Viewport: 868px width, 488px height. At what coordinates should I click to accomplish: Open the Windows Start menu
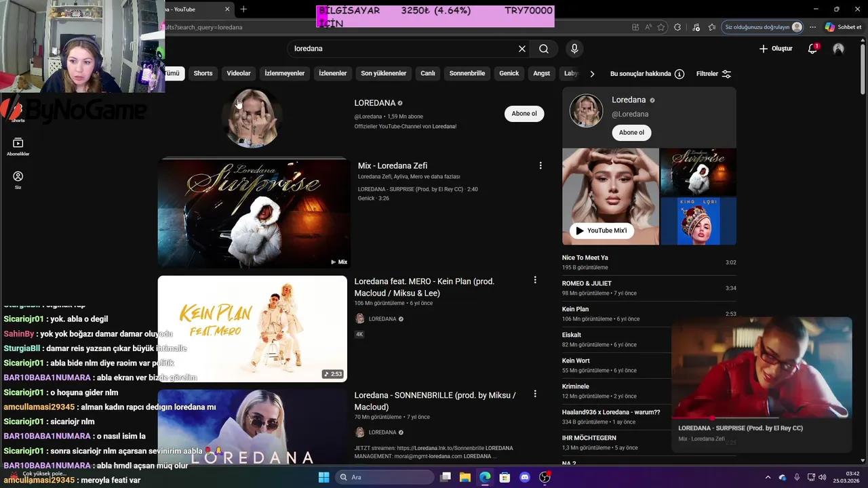coord(323,477)
